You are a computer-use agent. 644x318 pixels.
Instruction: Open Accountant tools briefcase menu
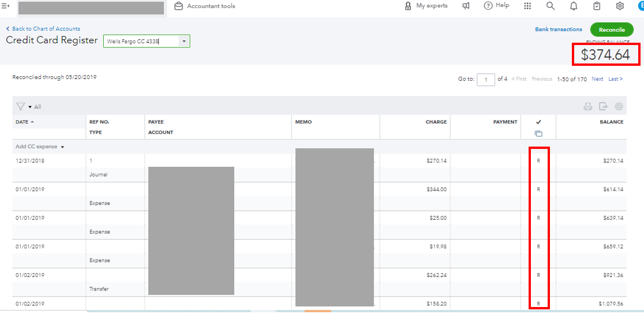204,6
